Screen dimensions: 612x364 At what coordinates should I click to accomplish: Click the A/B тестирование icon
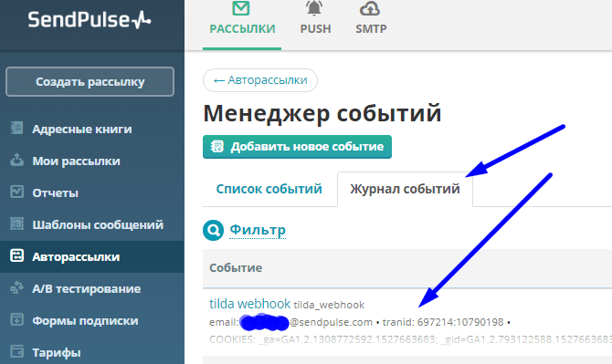(x=16, y=288)
